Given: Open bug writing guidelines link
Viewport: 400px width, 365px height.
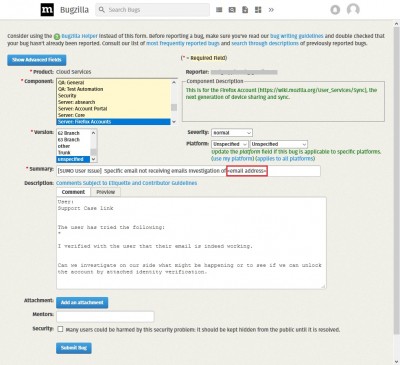Looking at the screenshot, I should (x=297, y=36).
